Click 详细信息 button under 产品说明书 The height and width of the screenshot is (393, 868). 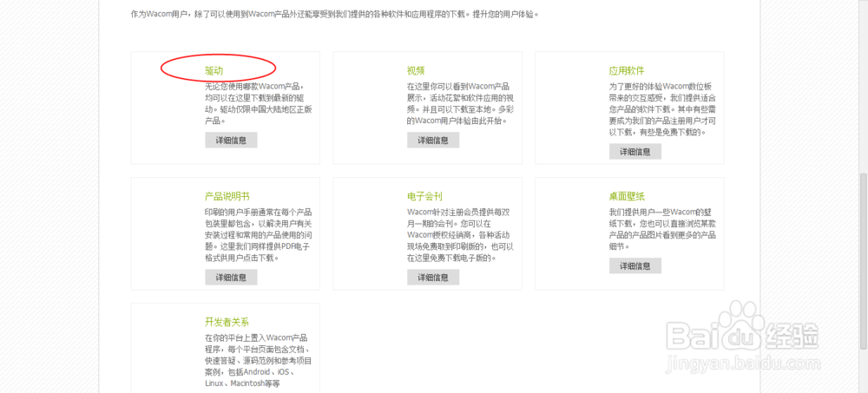pyautogui.click(x=231, y=278)
